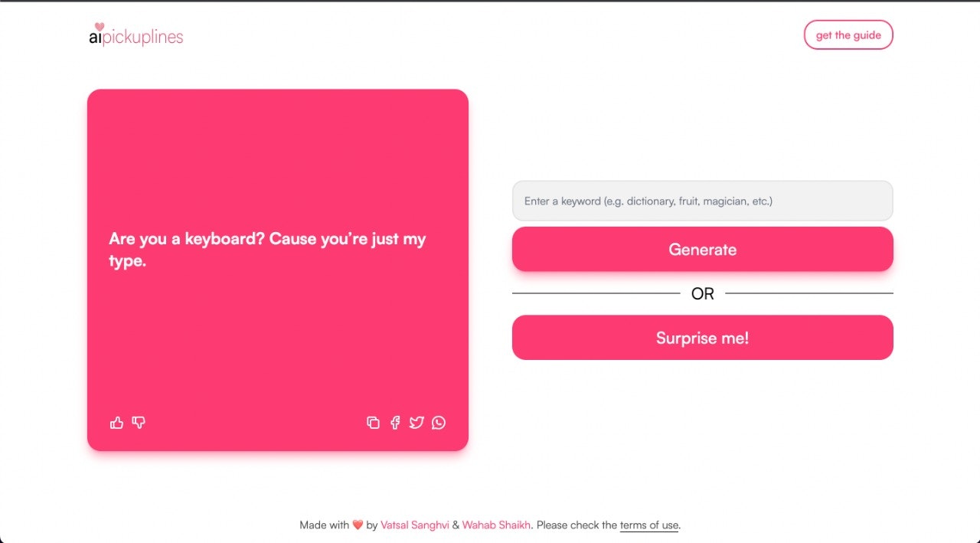Dislike the pickup line with thumbs down
Image resolution: width=980 pixels, height=543 pixels.
point(139,422)
